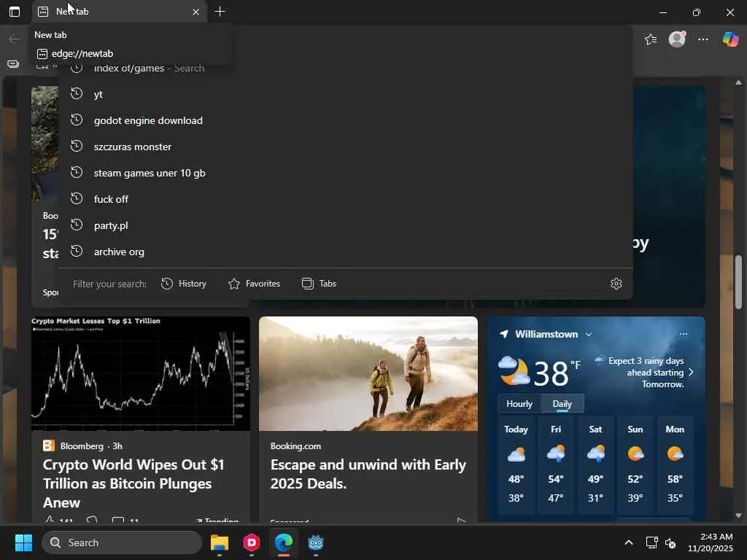Select Sun forecast column
Image resolution: width=747 pixels, height=560 pixels.
point(635,464)
